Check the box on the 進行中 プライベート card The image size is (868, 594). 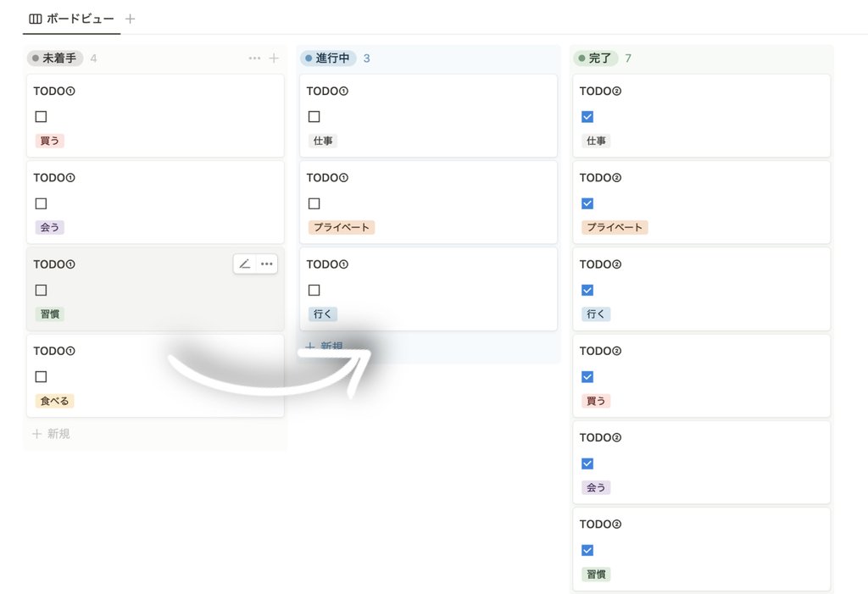pyautogui.click(x=314, y=203)
